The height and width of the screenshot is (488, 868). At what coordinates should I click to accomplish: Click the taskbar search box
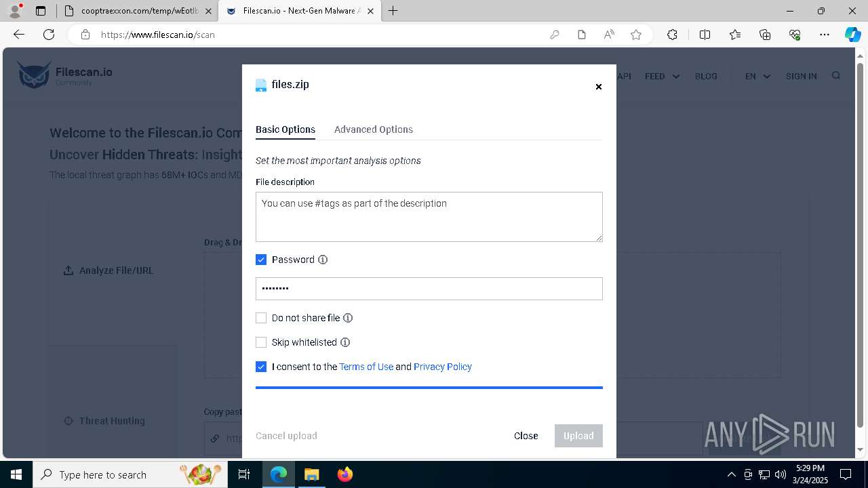(x=130, y=474)
